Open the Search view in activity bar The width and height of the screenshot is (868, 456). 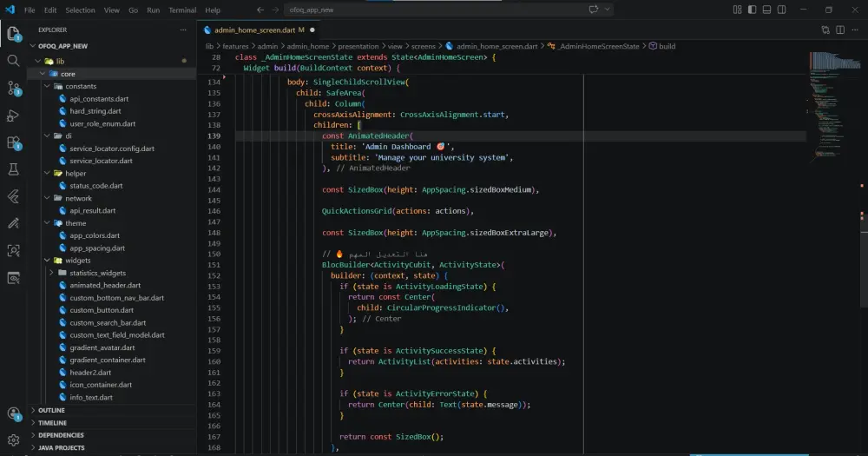click(x=13, y=61)
